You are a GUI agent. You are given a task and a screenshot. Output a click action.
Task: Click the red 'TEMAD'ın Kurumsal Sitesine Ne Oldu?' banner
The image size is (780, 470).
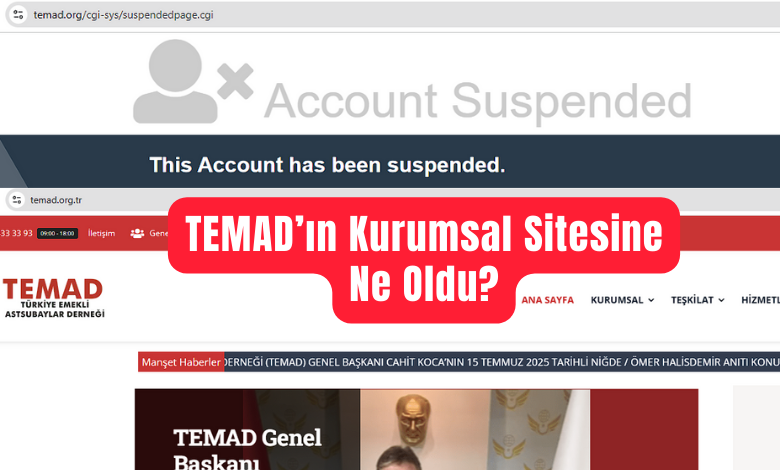(x=424, y=260)
